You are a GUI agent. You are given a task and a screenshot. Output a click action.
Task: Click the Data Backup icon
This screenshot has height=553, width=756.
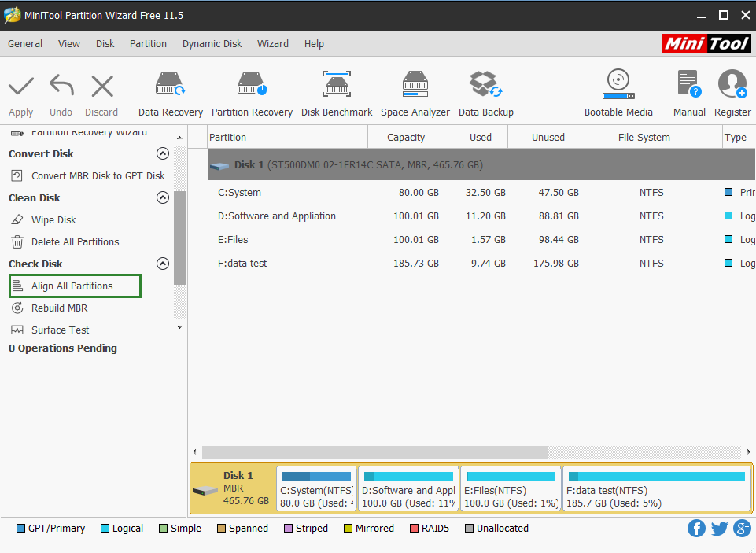click(486, 93)
